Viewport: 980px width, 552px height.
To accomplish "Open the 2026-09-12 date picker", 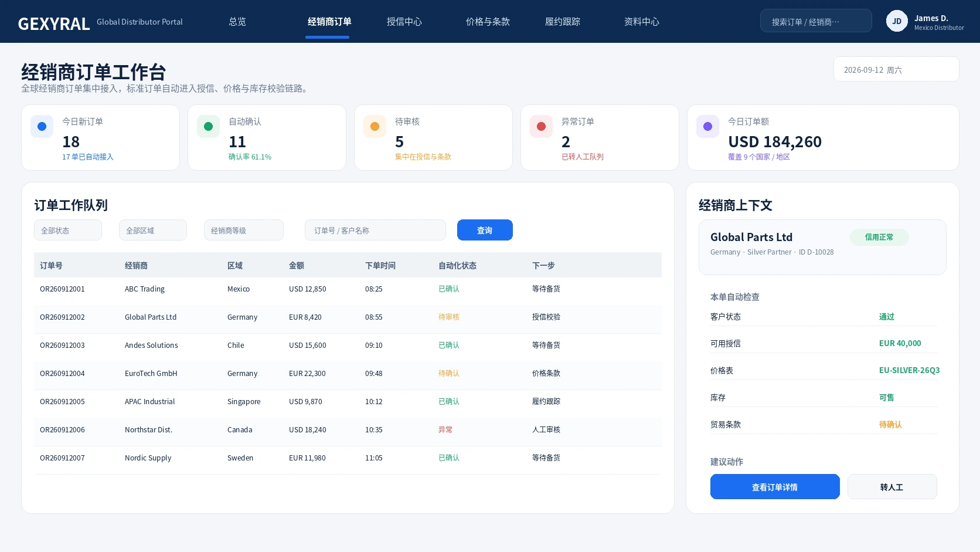I will click(x=896, y=69).
